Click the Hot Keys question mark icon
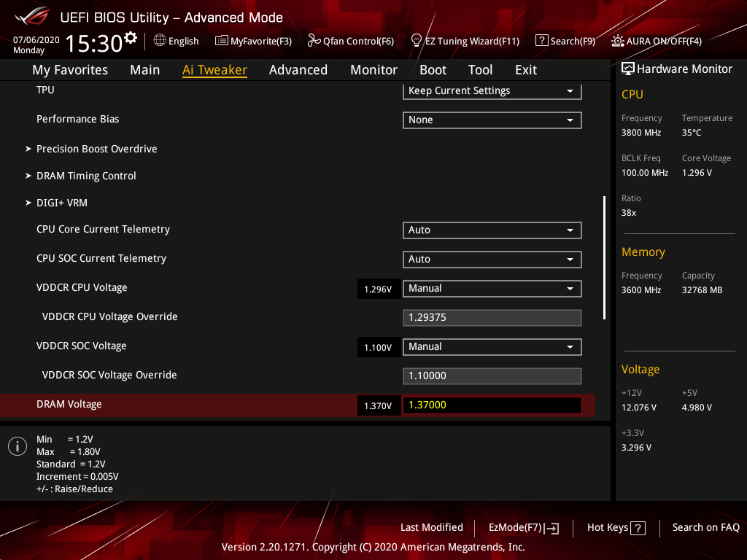 tap(638, 528)
